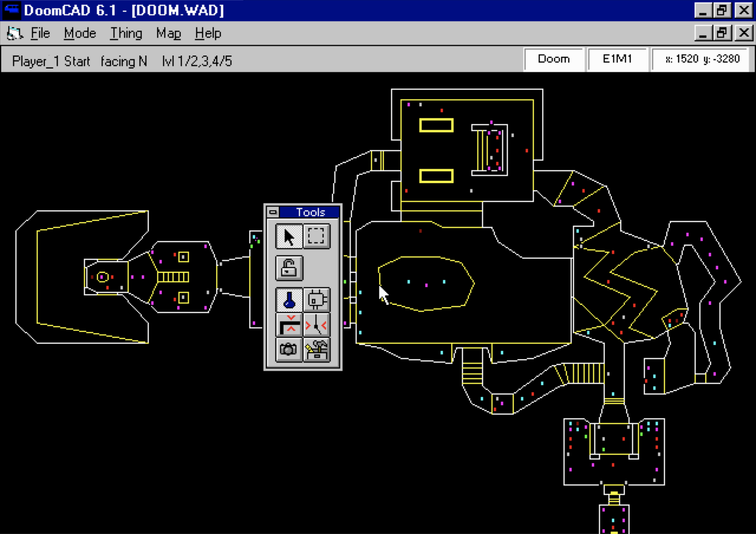Screen dimensions: 756x534
Task: Expand the Thing menu
Action: click(126, 33)
